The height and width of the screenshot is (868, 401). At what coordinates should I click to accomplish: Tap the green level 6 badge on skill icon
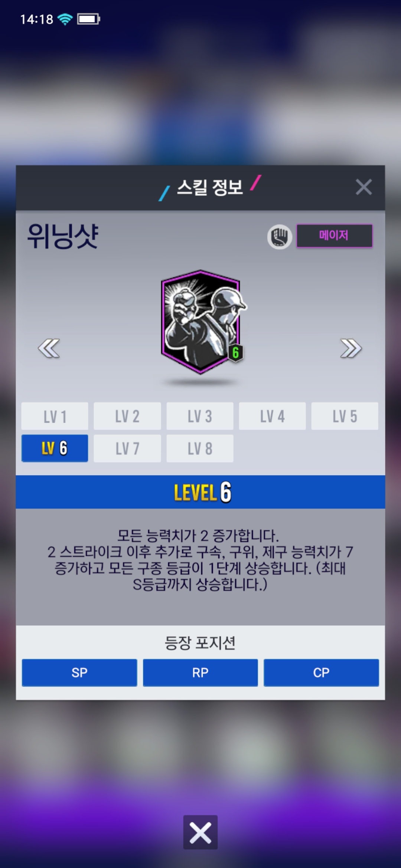235,353
